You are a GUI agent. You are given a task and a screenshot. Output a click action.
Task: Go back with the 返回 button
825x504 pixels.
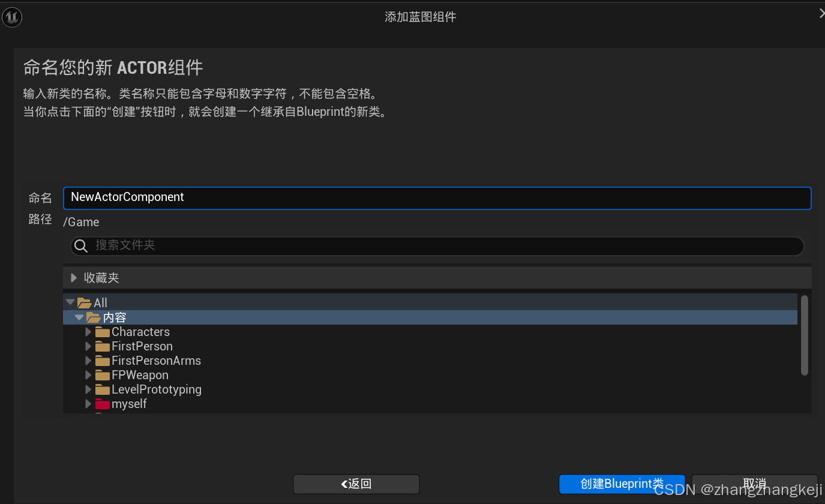click(356, 484)
